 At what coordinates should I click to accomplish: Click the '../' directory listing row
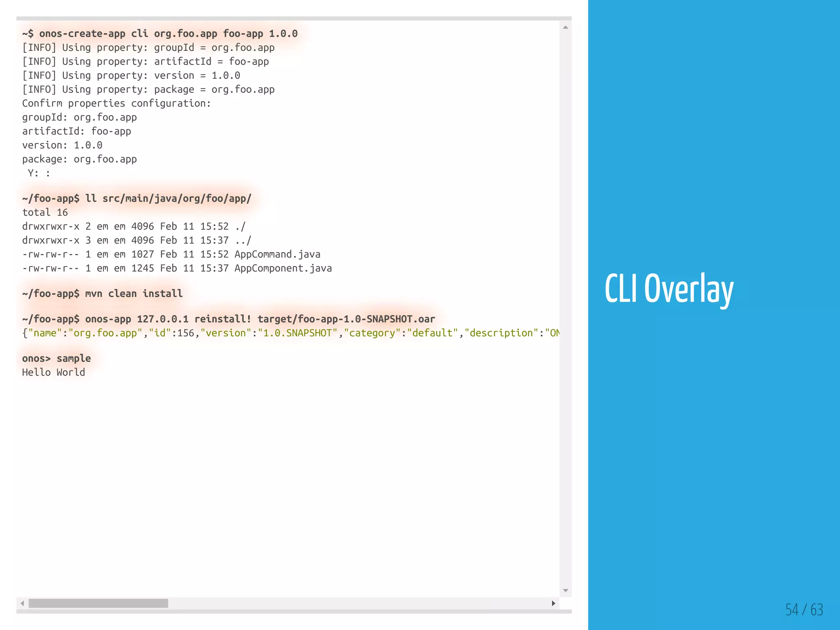pyautogui.click(x=137, y=240)
